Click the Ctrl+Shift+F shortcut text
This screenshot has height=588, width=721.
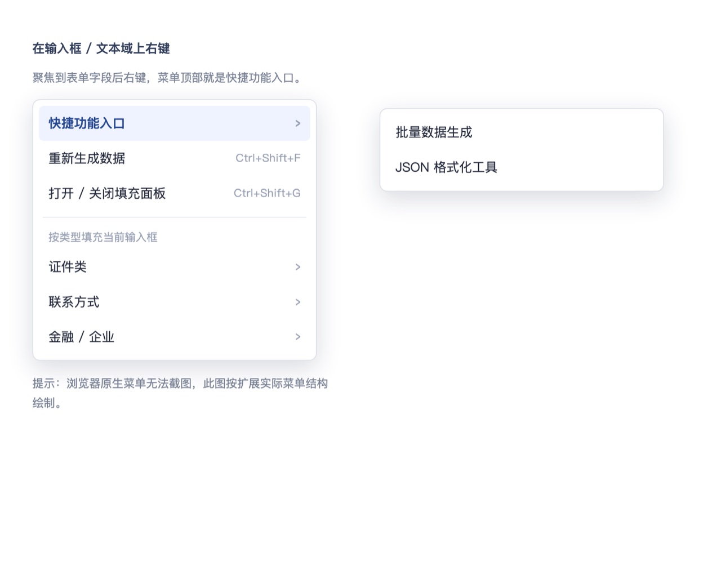(268, 158)
